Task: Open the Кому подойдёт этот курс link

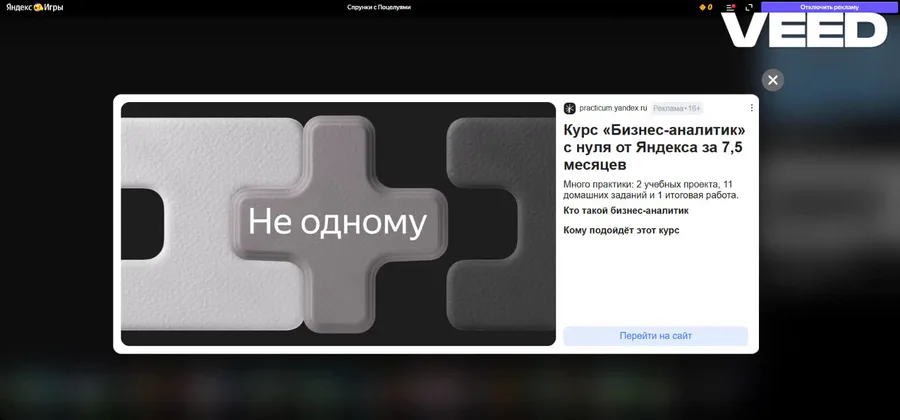Action: 622,230
